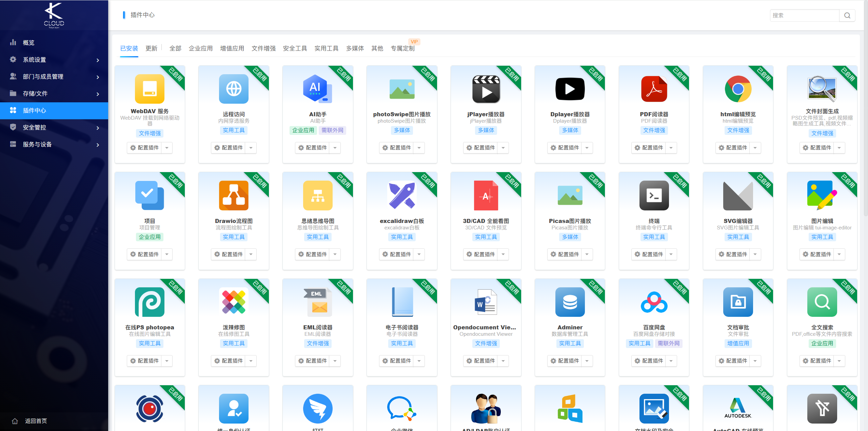The image size is (868, 431).
Task: Open the 远程访问 globe icon
Action: [x=234, y=89]
